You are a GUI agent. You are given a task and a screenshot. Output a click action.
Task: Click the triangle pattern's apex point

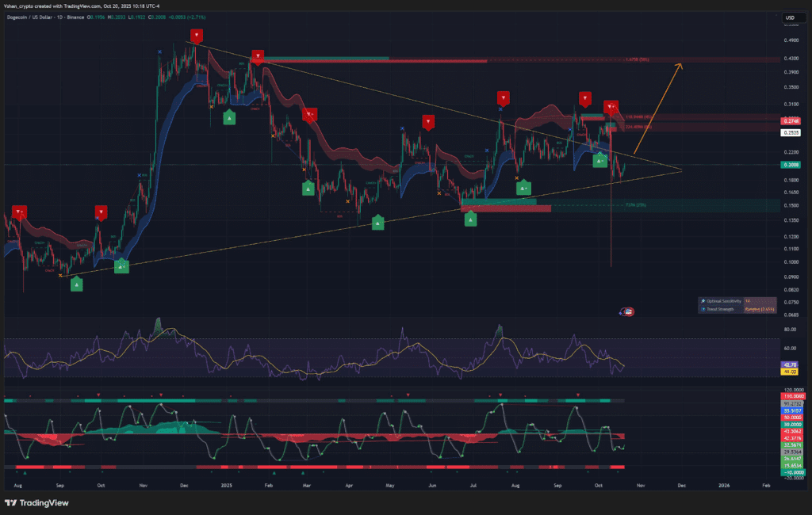point(681,170)
